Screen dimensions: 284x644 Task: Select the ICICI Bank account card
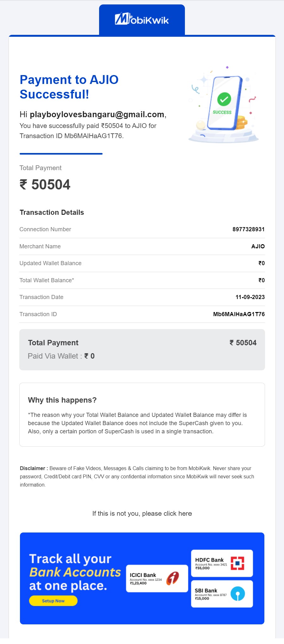click(x=157, y=578)
